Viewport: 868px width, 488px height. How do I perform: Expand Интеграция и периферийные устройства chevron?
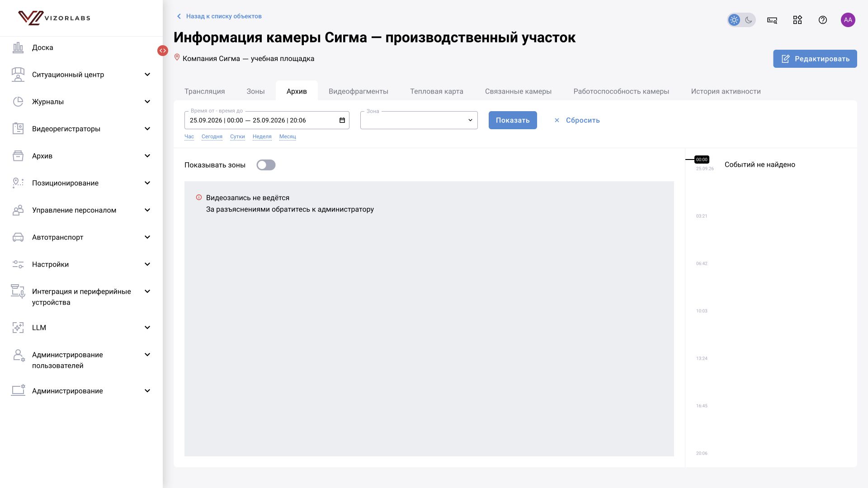tap(147, 291)
